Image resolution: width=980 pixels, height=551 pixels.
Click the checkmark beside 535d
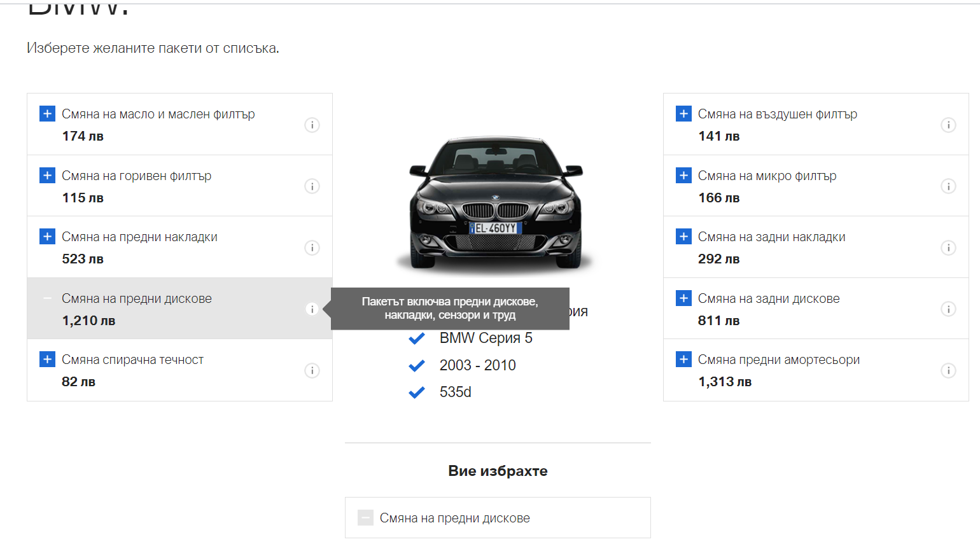pyautogui.click(x=417, y=393)
